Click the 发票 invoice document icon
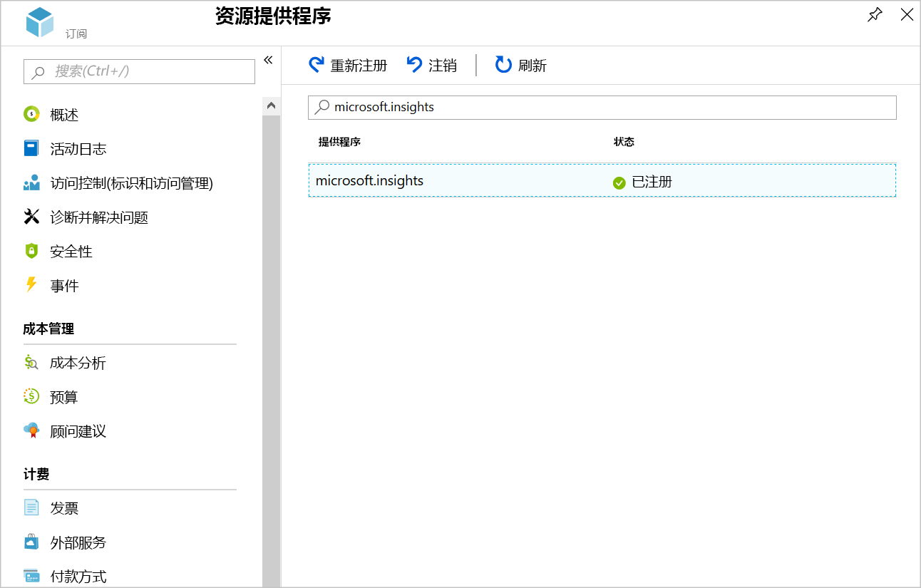921x588 pixels. point(31,507)
